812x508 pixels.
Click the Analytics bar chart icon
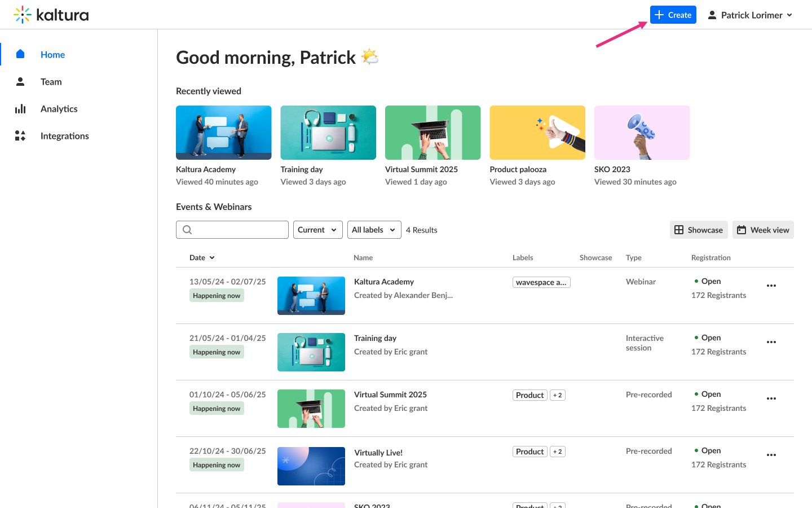point(20,108)
